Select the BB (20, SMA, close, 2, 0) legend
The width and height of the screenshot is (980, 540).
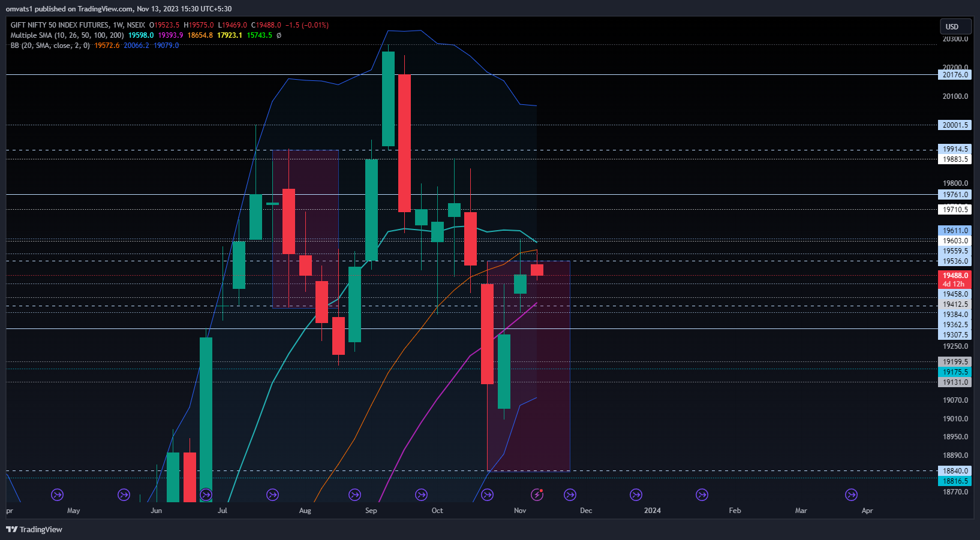click(x=50, y=46)
